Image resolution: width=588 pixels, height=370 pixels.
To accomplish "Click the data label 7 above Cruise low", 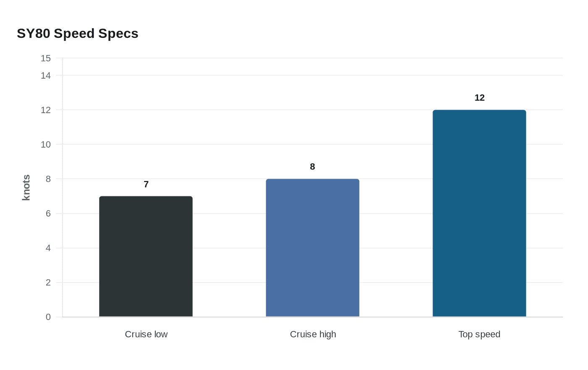I will pyautogui.click(x=146, y=185).
